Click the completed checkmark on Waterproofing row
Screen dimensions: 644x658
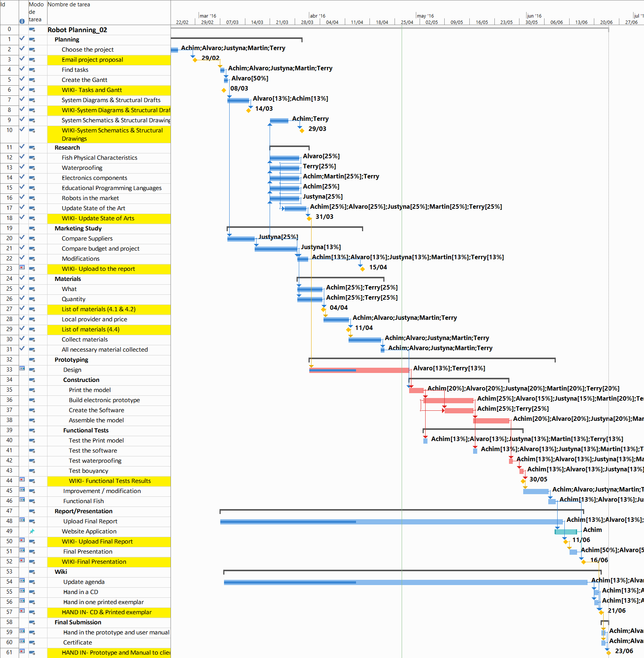click(x=22, y=167)
